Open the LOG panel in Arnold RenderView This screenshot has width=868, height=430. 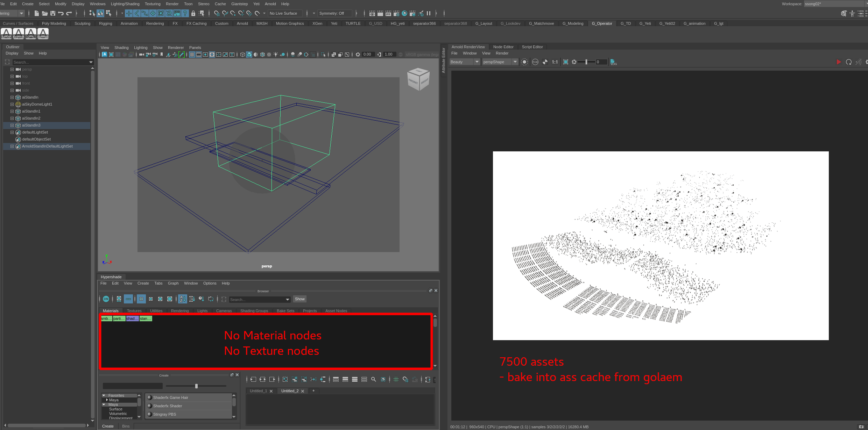[614, 63]
